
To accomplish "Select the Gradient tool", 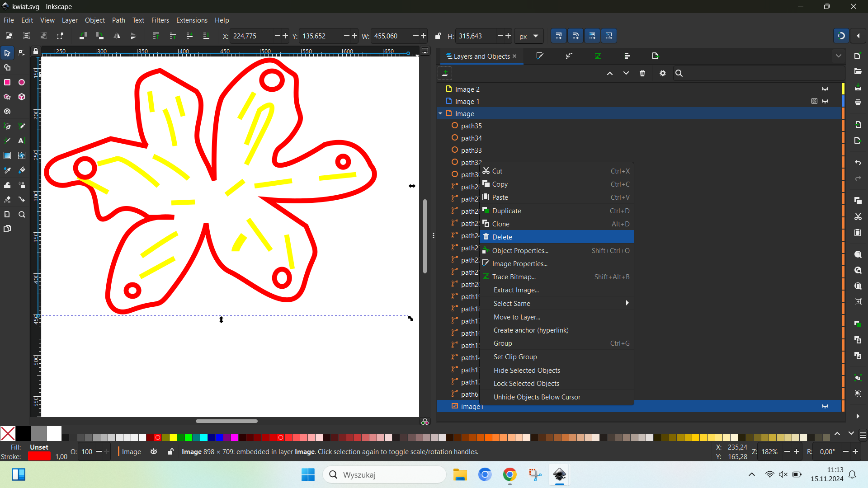I will pos(7,155).
